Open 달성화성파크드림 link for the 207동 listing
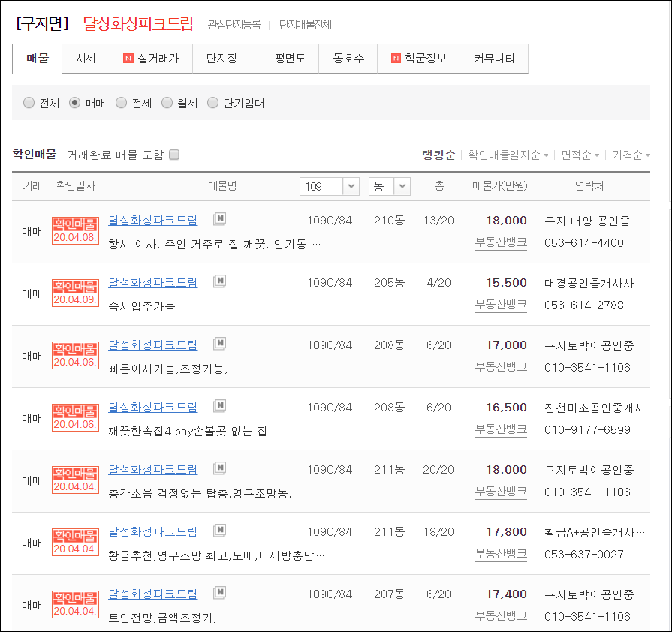 153,594
